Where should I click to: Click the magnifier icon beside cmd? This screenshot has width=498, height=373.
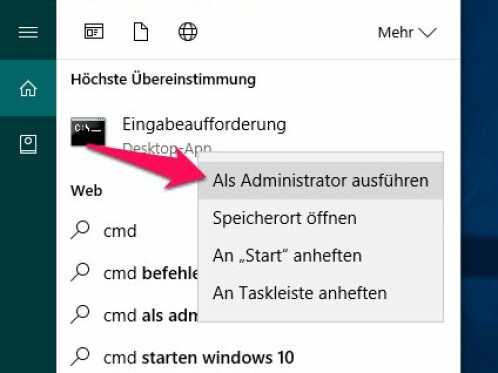click(80, 230)
